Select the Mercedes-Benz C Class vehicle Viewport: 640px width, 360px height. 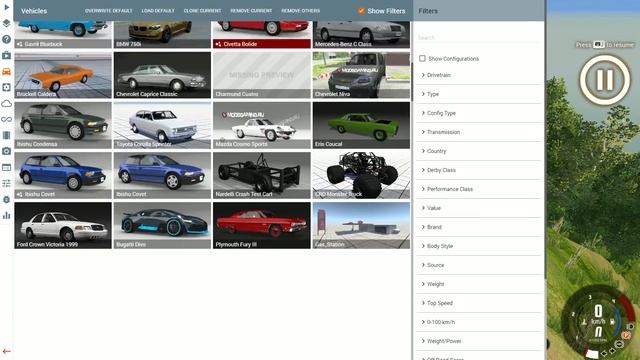click(x=361, y=34)
